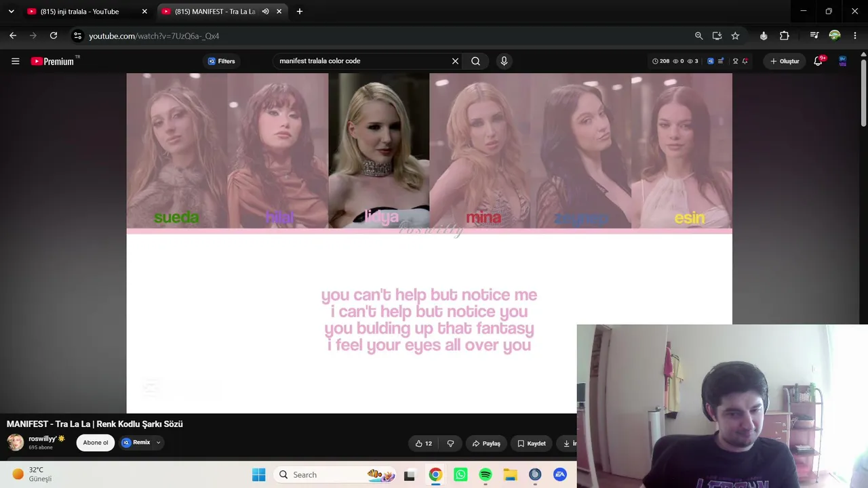Install the app using the address bar icon
The image size is (868, 488).
pos(717,36)
